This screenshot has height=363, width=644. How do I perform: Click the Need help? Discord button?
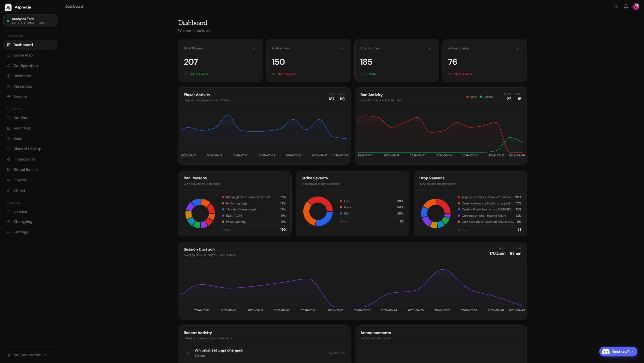click(618, 352)
